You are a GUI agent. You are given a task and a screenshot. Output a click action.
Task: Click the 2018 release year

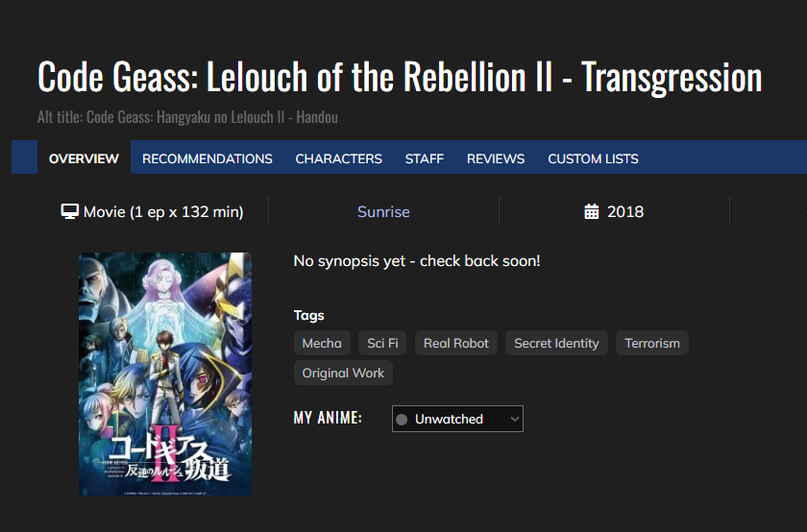625,211
